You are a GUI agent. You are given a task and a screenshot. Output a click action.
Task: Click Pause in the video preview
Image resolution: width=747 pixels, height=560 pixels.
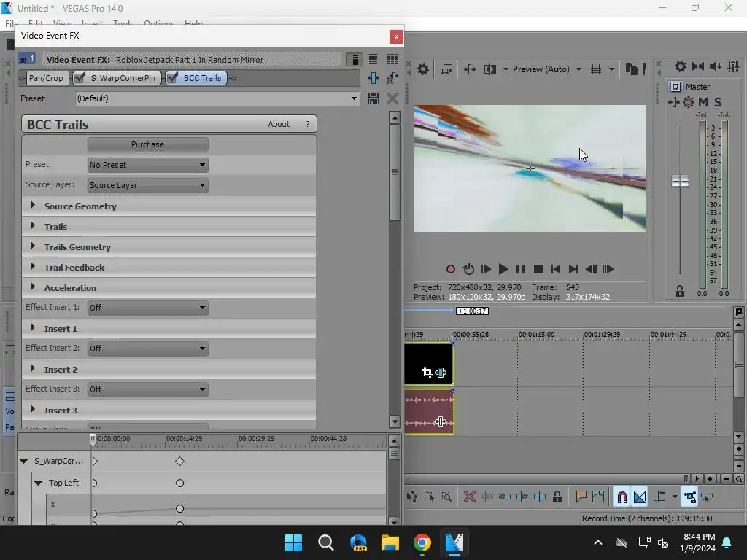[521, 269]
